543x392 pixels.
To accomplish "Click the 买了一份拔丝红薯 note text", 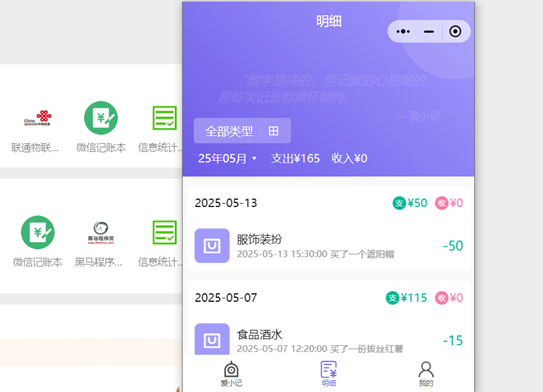I will (x=366, y=349).
